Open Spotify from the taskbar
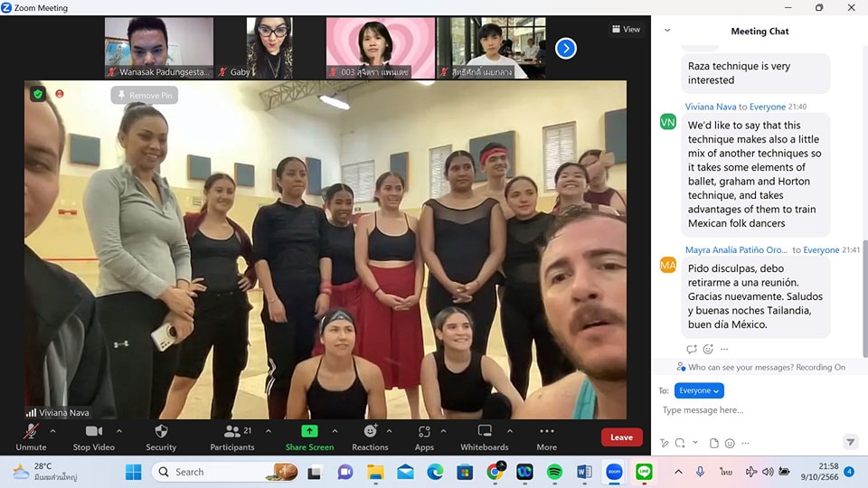 pos(554,472)
